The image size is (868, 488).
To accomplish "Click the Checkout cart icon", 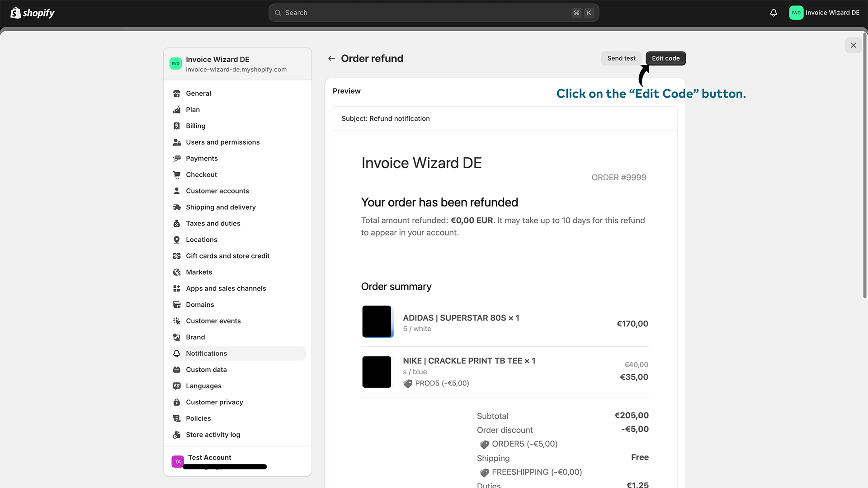I will click(177, 175).
